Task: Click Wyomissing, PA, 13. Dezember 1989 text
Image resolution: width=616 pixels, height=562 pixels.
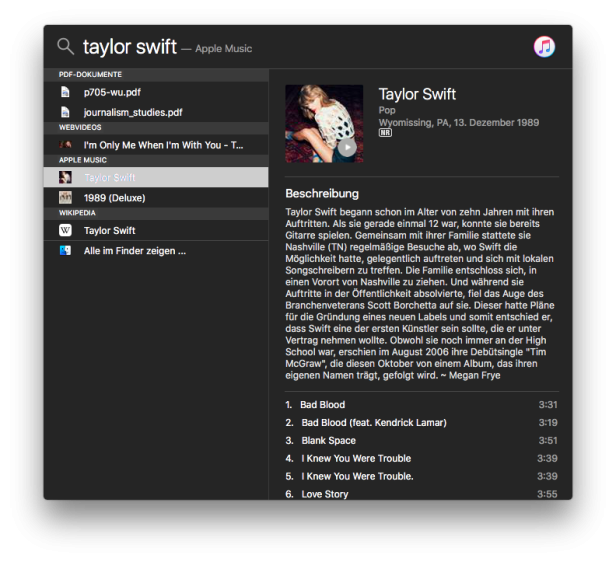Action: (459, 123)
